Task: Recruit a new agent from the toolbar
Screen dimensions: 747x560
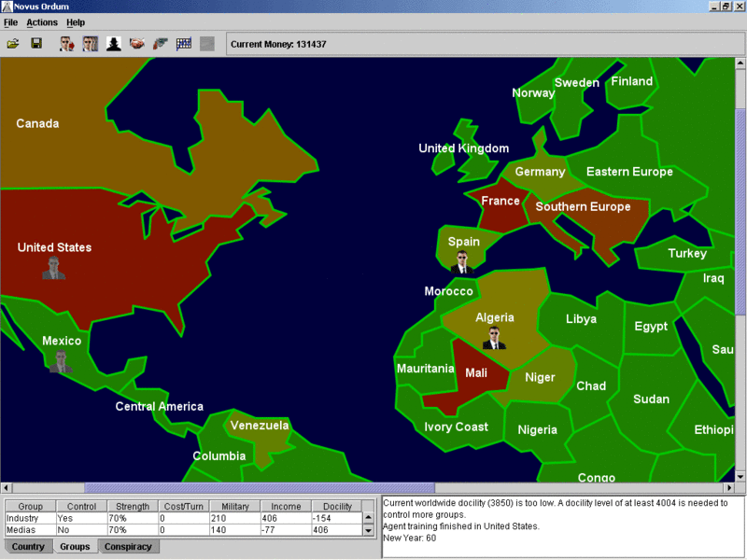Action: click(x=66, y=43)
